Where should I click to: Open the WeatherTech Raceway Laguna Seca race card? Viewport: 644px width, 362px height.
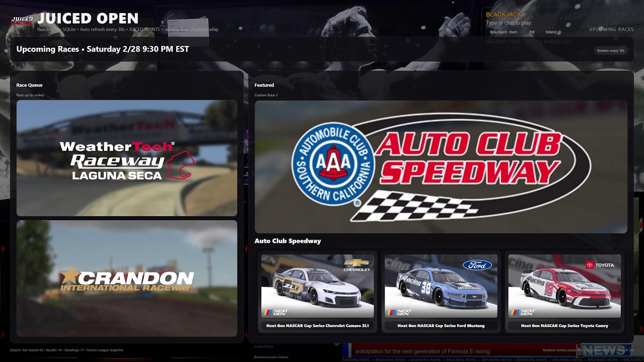127,158
